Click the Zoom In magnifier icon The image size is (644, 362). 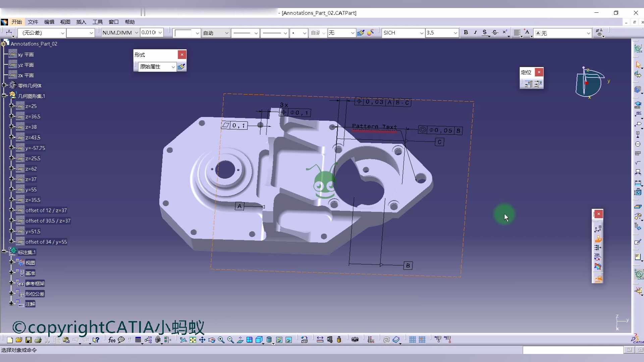click(221, 340)
